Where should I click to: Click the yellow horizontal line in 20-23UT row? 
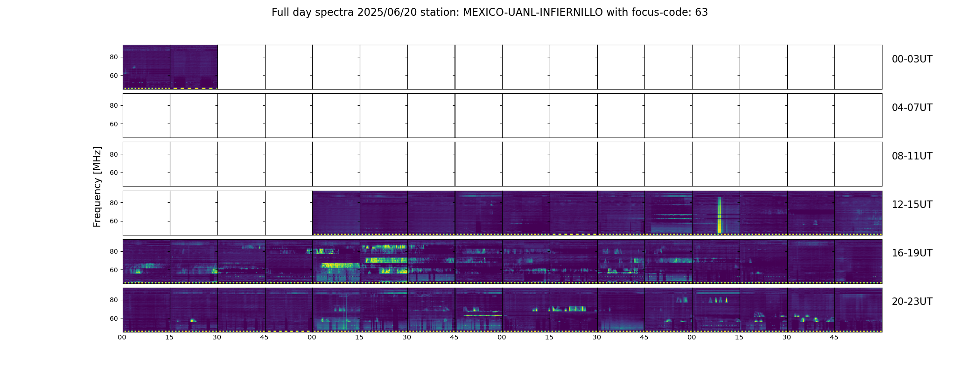click(x=483, y=316)
